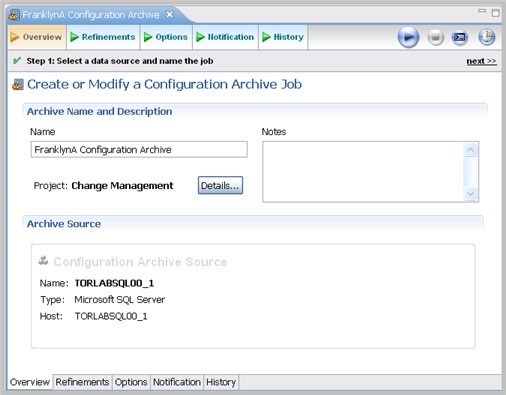Click Notes scrollbar down arrow
This screenshot has width=506, height=395.
point(471,194)
